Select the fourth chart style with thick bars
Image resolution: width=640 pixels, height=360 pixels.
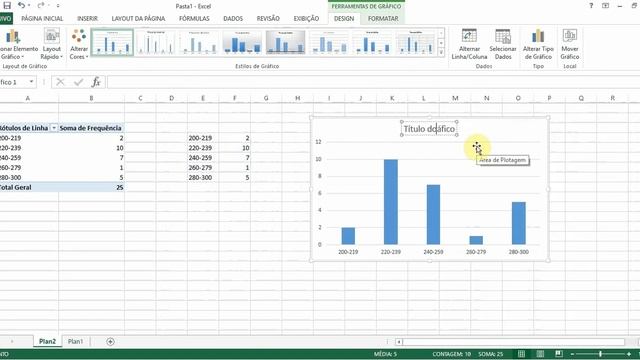242,42
